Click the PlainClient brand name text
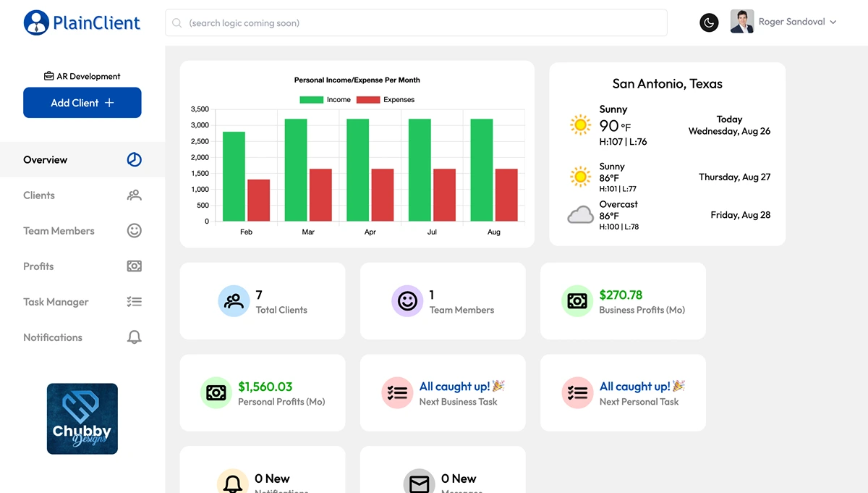Viewport: 868px width, 493px height. (97, 23)
